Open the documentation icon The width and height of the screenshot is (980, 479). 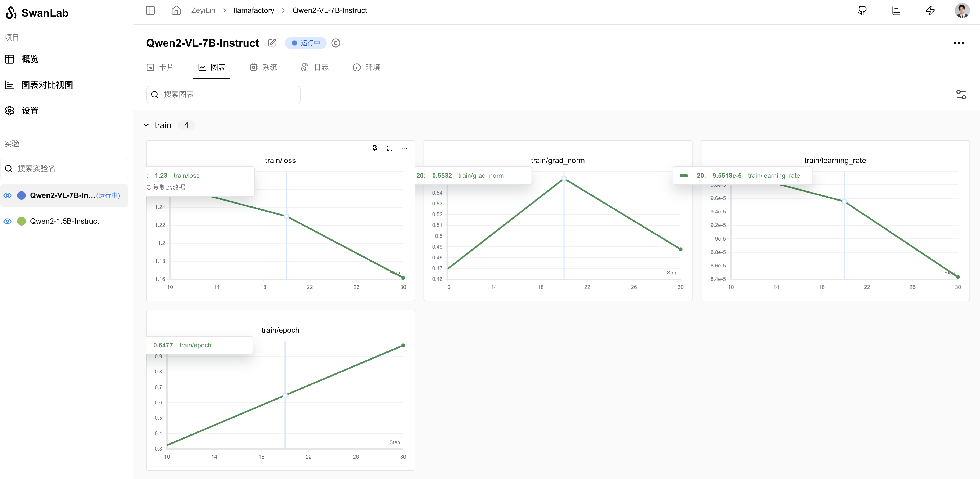[x=896, y=10]
